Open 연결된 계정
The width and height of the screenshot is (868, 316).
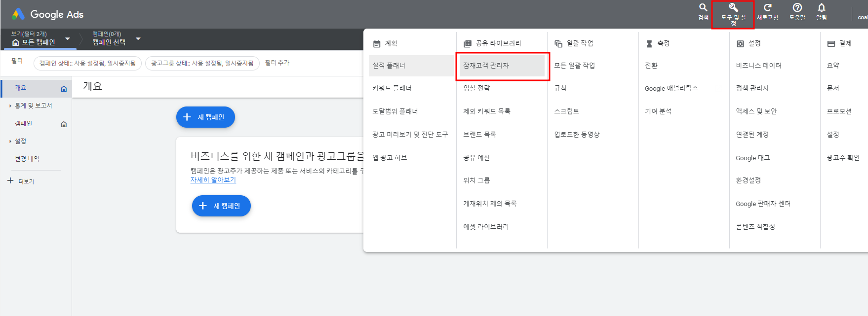coord(752,134)
